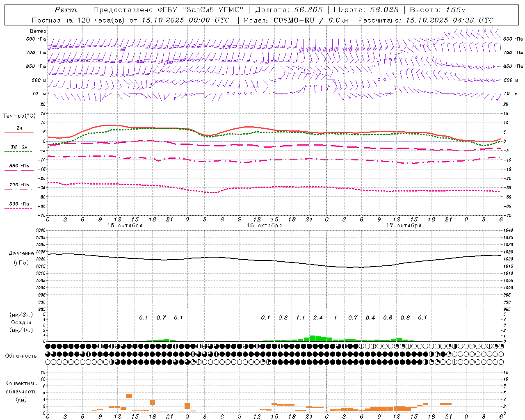This screenshot has width=525, height=420.
Task: Click the elevation label "Высота: 155м"
Action: click(438, 10)
